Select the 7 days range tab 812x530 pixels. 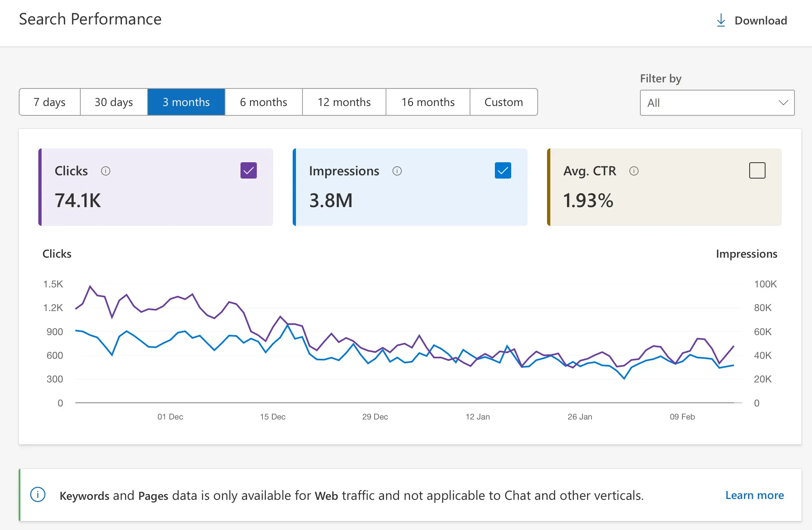(50, 102)
